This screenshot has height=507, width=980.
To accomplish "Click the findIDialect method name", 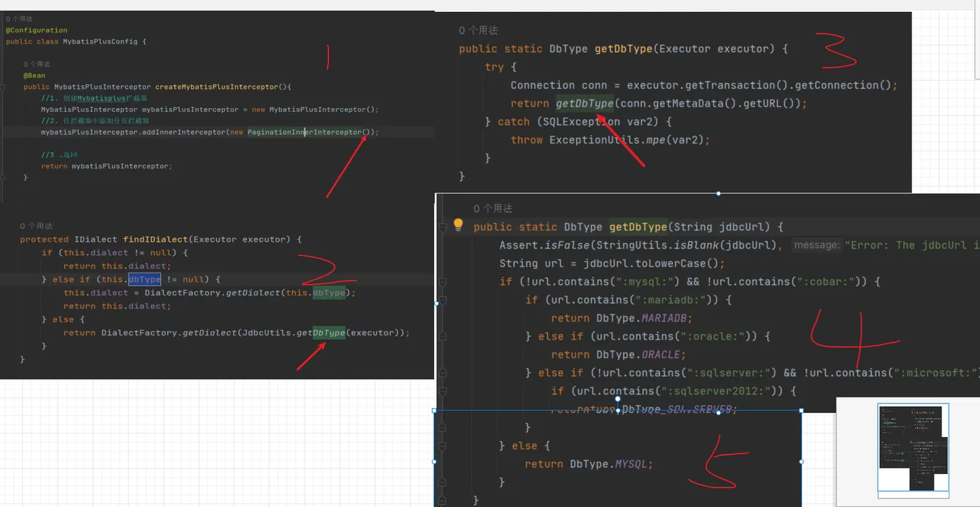I will tap(157, 239).
